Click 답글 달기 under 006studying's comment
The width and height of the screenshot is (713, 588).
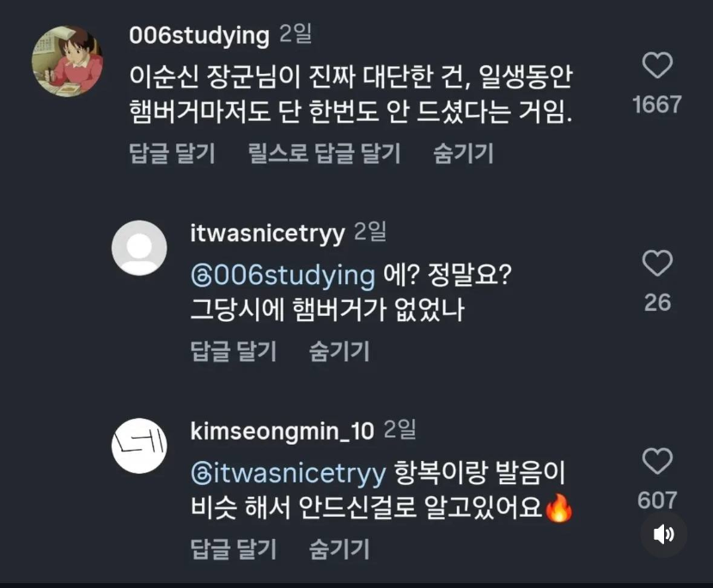[172, 154]
